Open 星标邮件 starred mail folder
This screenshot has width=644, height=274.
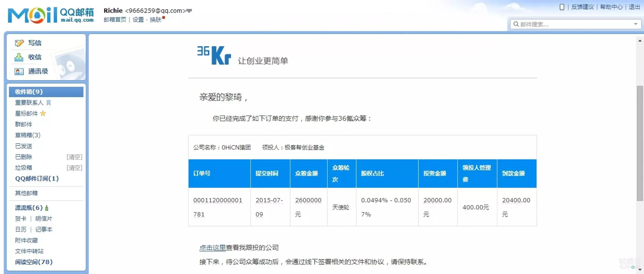coord(26,113)
